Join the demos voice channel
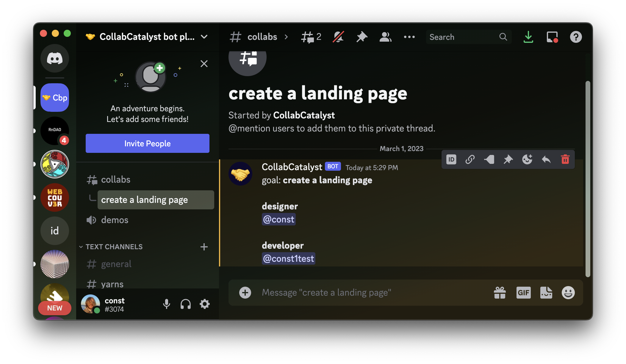 point(148,220)
